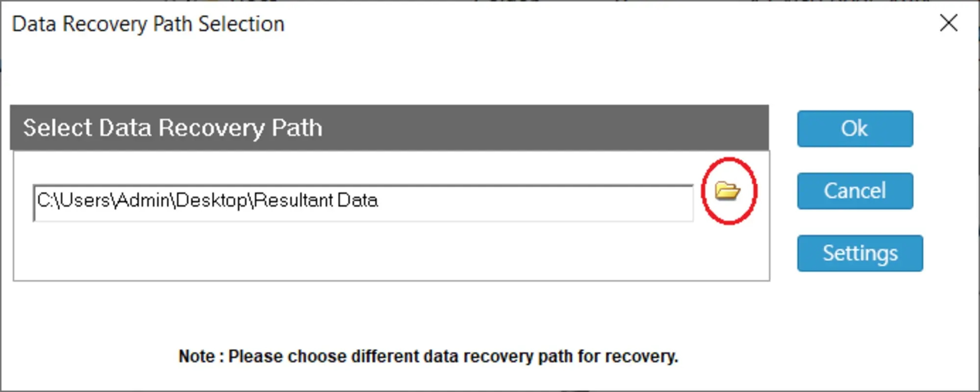Click the 'C:' drive at path start
The height and width of the screenshot is (392, 980).
[44, 200]
